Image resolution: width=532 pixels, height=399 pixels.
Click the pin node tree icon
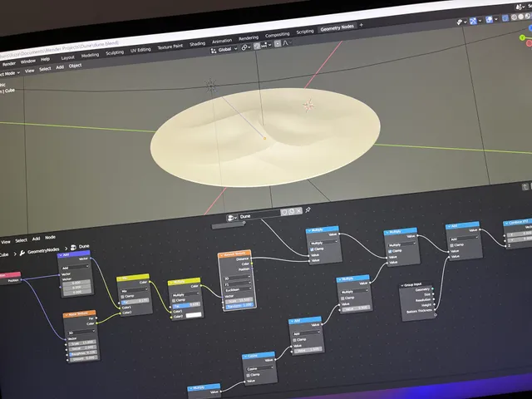308,209
